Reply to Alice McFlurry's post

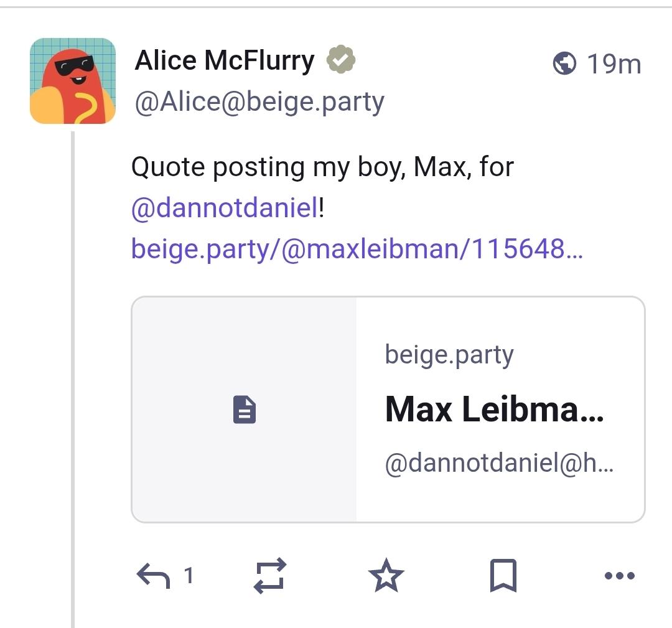pos(153,576)
